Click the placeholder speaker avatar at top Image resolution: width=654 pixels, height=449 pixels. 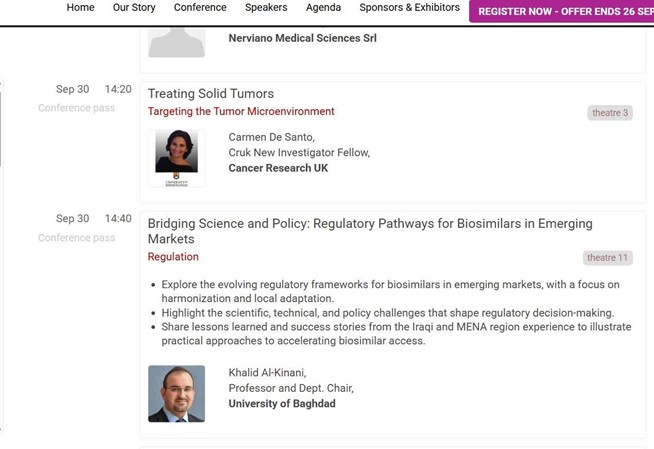click(176, 40)
